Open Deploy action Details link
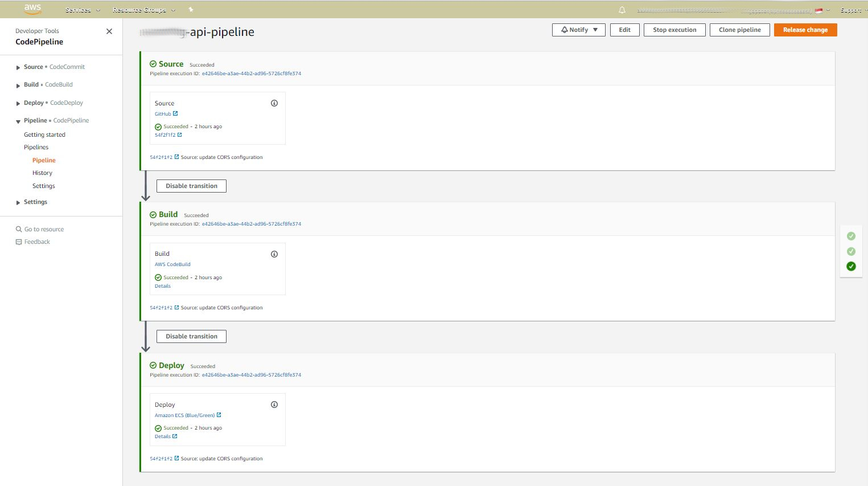 click(x=163, y=436)
